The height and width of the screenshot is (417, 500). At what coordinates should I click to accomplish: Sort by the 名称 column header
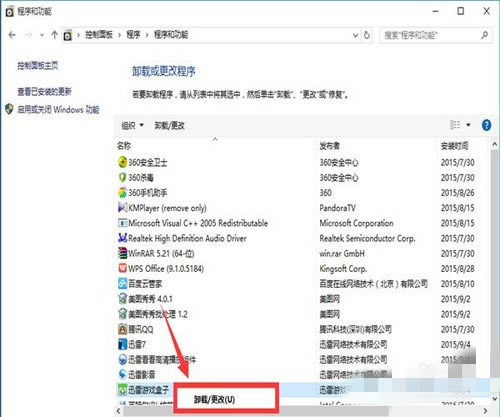(x=124, y=146)
